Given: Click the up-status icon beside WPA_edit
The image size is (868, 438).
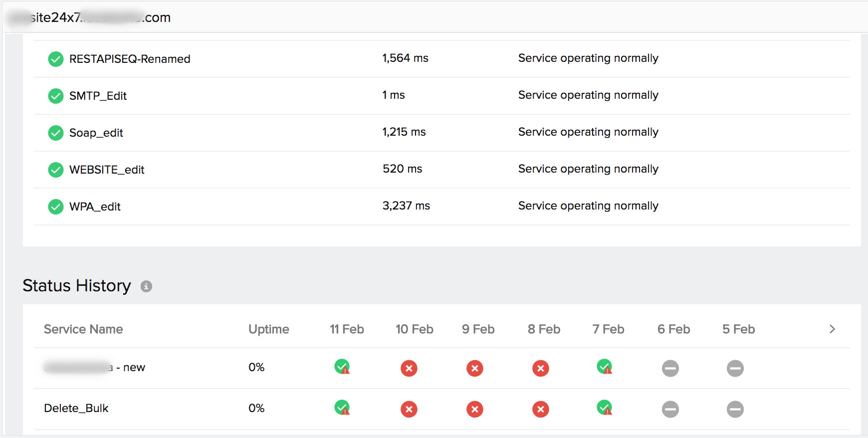Looking at the screenshot, I should pyautogui.click(x=56, y=207).
